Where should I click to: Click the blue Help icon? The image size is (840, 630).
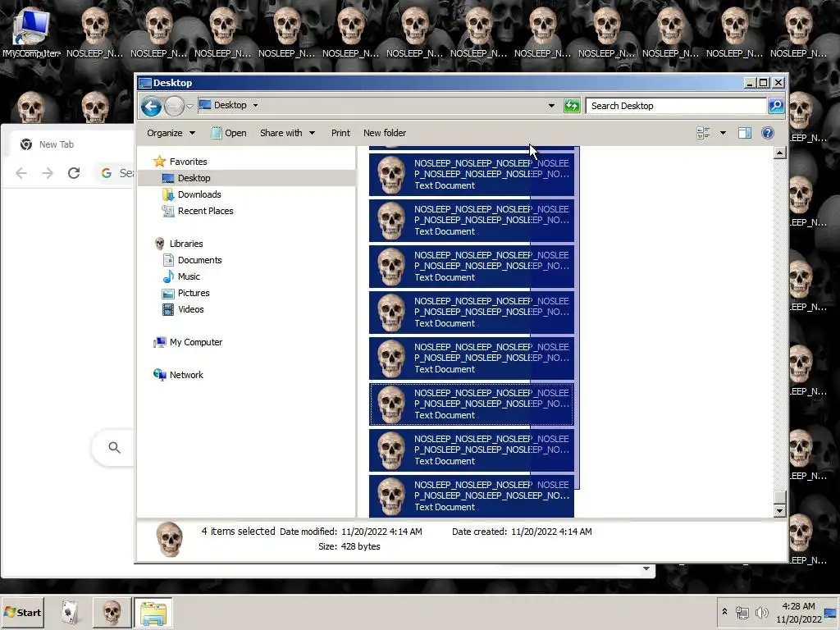click(x=767, y=133)
